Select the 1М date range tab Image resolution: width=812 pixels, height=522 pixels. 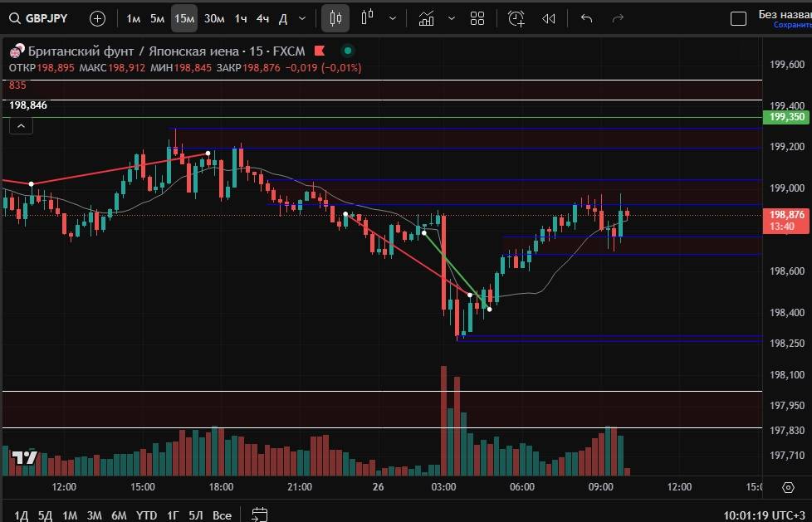pos(70,515)
